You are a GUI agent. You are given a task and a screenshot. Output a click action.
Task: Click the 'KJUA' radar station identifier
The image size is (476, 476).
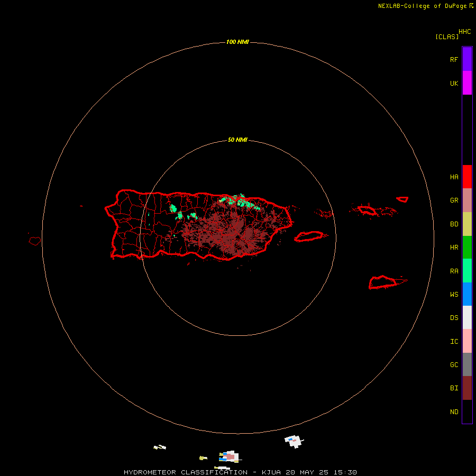(271, 472)
